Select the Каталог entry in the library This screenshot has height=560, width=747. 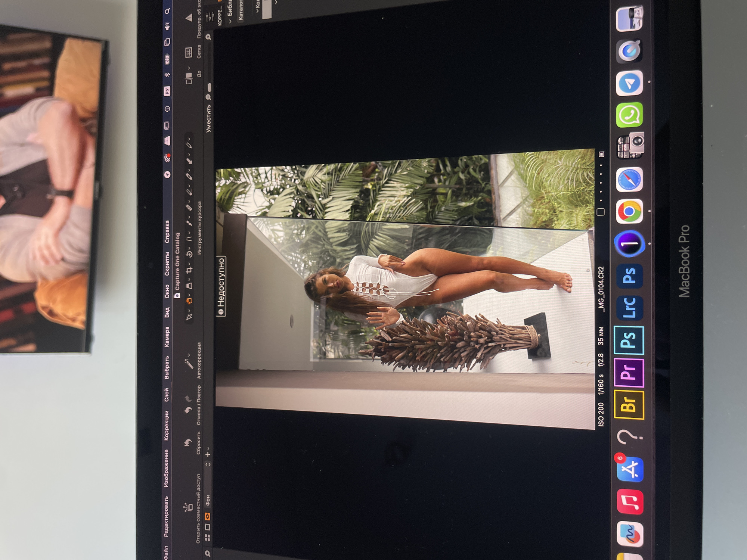241,10
